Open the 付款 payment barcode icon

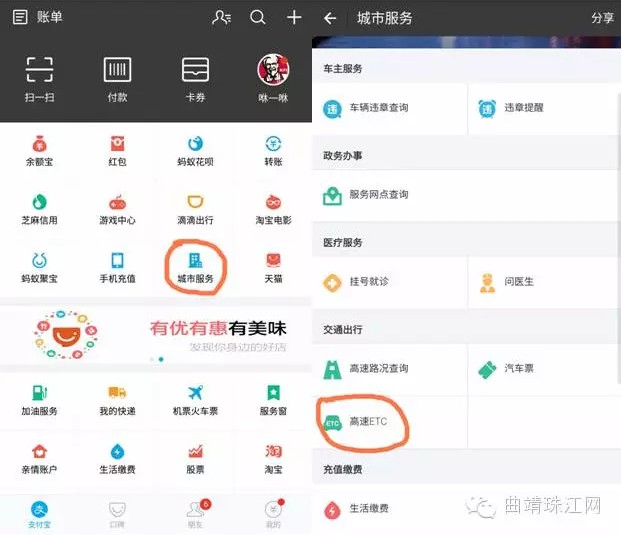(x=117, y=70)
